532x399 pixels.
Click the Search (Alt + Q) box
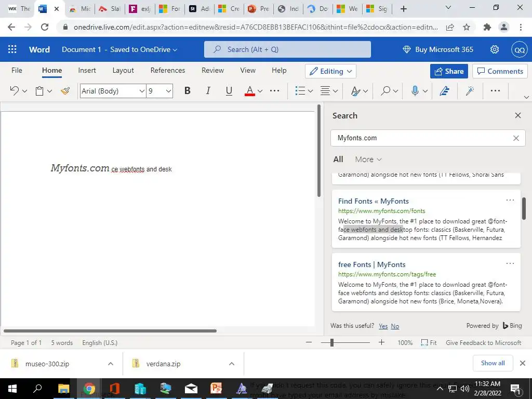coord(287,49)
